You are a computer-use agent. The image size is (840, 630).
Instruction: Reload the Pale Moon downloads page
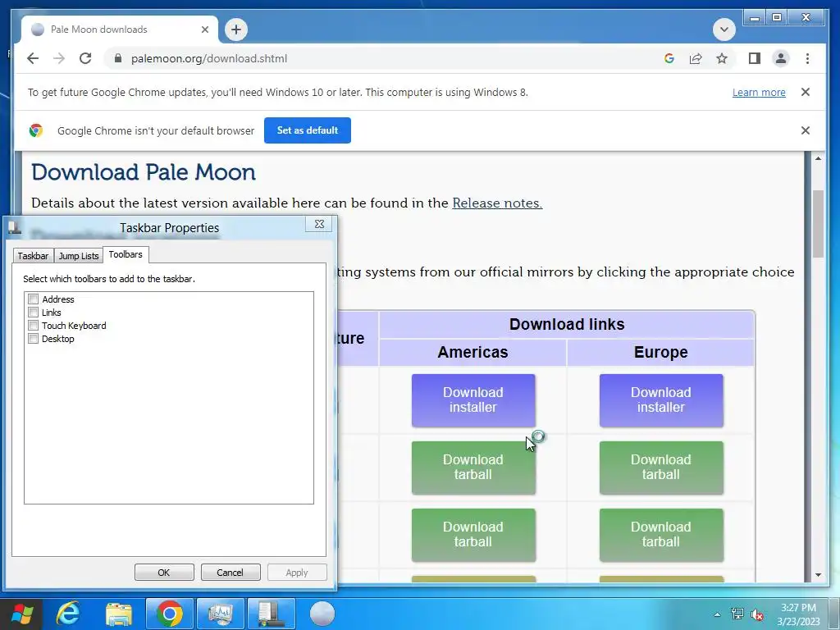click(x=85, y=58)
